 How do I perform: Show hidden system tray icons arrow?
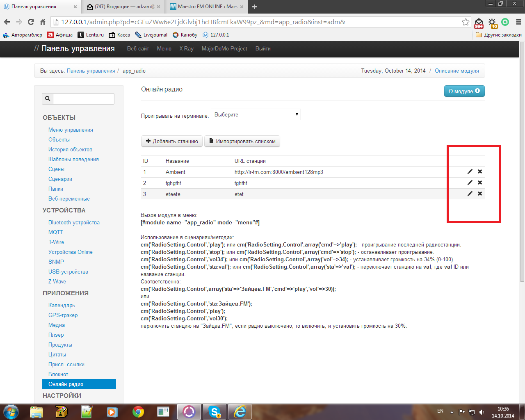pyautogui.click(x=452, y=412)
